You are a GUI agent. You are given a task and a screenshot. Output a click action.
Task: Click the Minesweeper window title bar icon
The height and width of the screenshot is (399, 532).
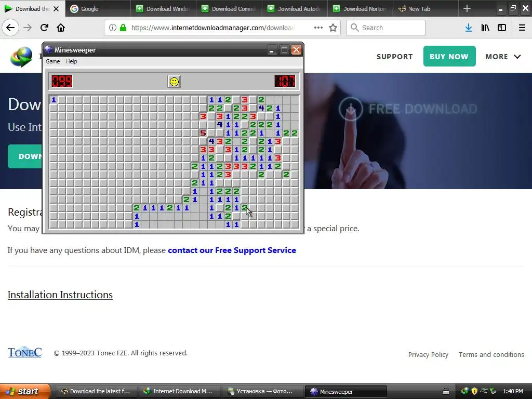click(48, 49)
